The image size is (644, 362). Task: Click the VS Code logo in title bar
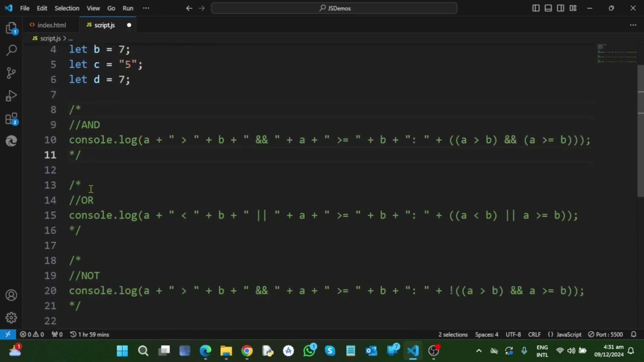coord(9,8)
